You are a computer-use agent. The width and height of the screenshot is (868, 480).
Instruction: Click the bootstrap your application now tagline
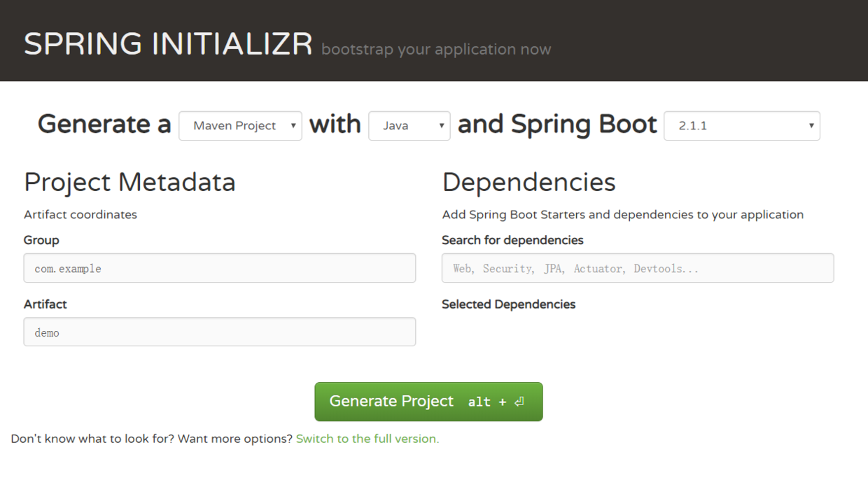click(x=436, y=50)
